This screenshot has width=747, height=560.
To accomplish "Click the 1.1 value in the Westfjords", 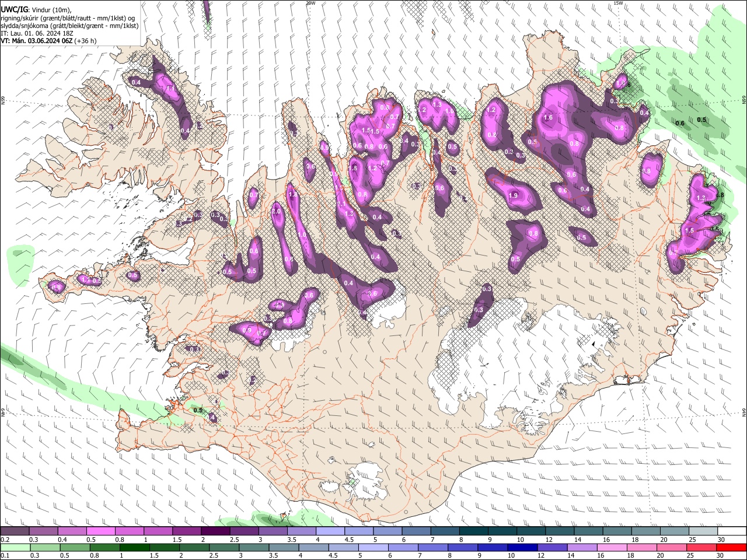I will click(172, 88).
